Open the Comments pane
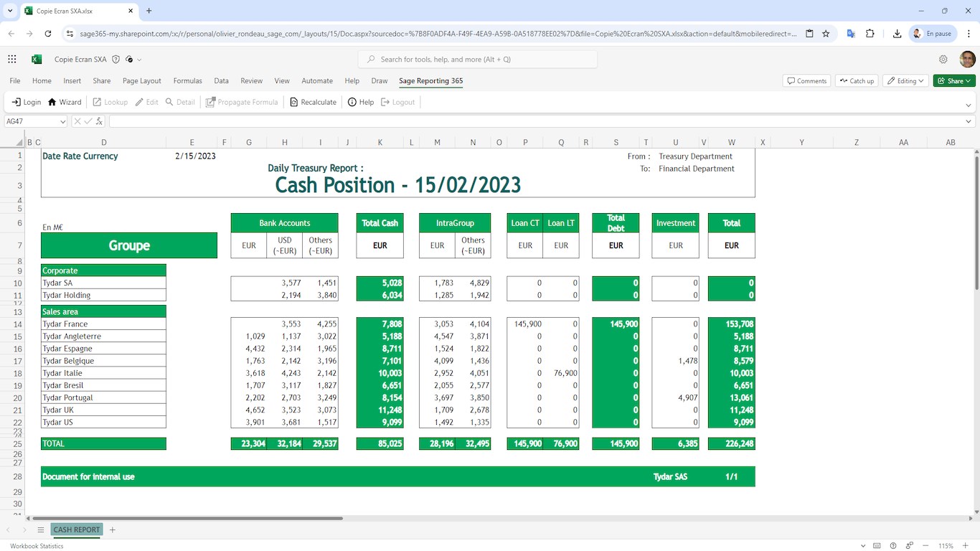Image resolution: width=980 pixels, height=551 pixels. click(806, 81)
